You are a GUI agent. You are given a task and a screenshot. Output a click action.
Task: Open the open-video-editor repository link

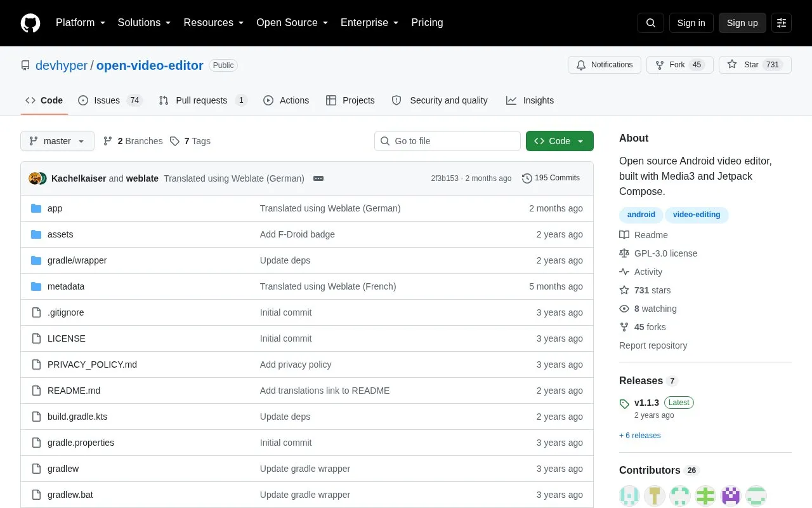[x=150, y=65]
